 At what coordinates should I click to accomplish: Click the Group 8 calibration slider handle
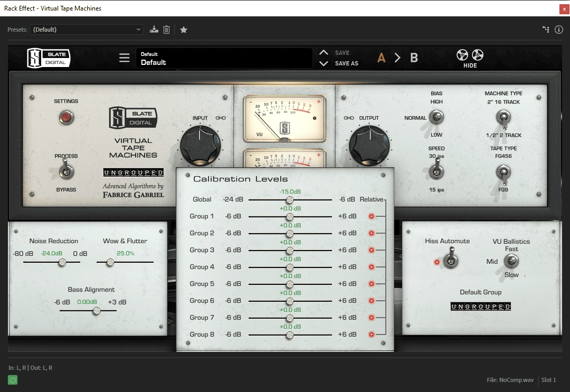pos(290,335)
